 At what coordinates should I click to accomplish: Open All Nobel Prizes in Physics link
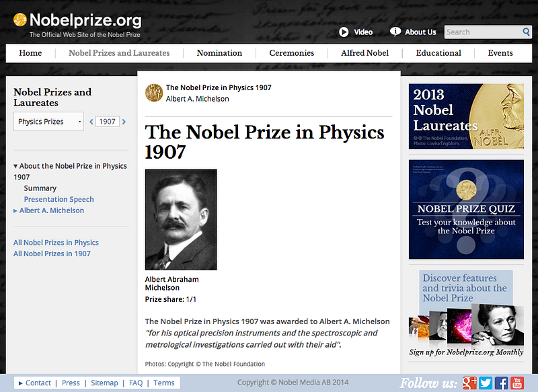pyautogui.click(x=56, y=243)
